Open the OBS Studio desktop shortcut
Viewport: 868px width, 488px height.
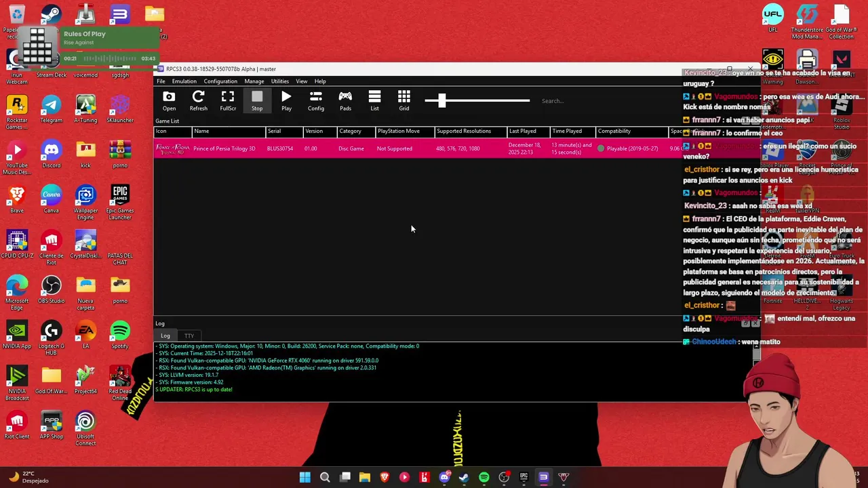pos(51,290)
